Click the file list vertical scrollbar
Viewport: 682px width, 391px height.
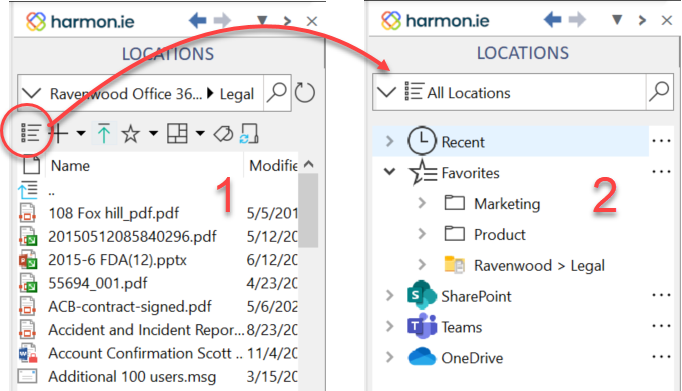tap(308, 210)
